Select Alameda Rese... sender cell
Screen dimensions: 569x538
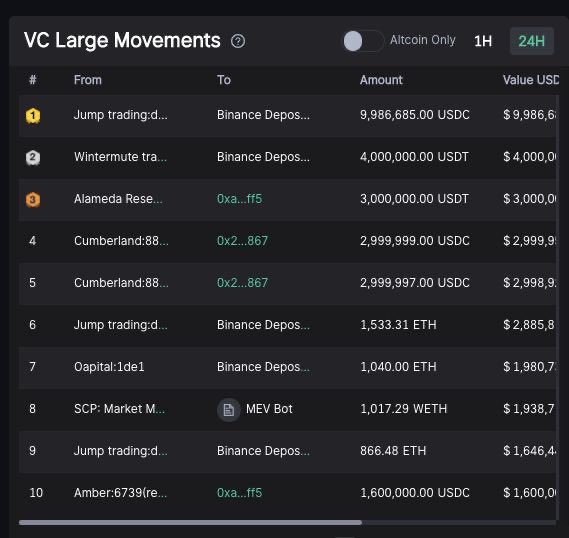pyautogui.click(x=118, y=199)
